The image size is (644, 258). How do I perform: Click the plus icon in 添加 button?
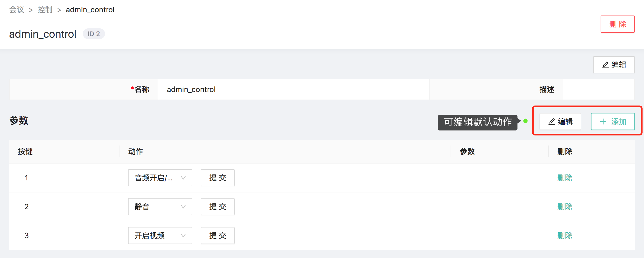point(603,122)
